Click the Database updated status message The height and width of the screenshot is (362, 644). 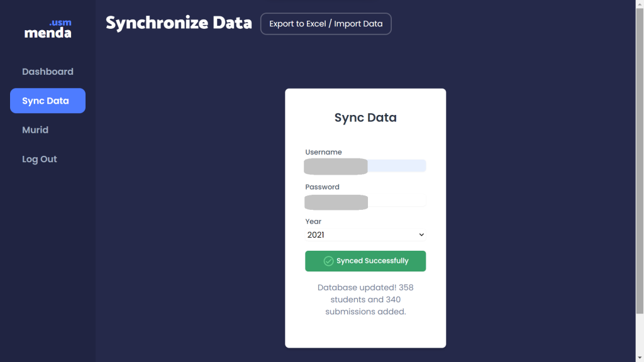365,300
